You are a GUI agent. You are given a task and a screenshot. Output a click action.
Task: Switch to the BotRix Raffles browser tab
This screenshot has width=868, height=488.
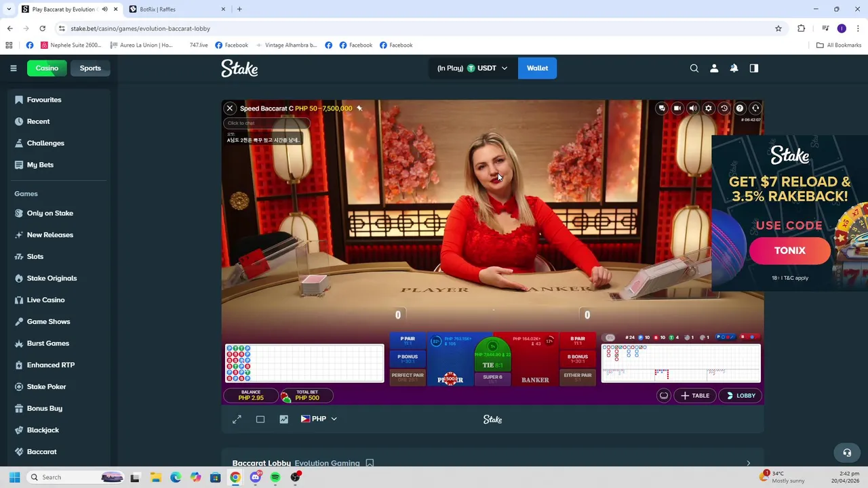click(x=178, y=9)
